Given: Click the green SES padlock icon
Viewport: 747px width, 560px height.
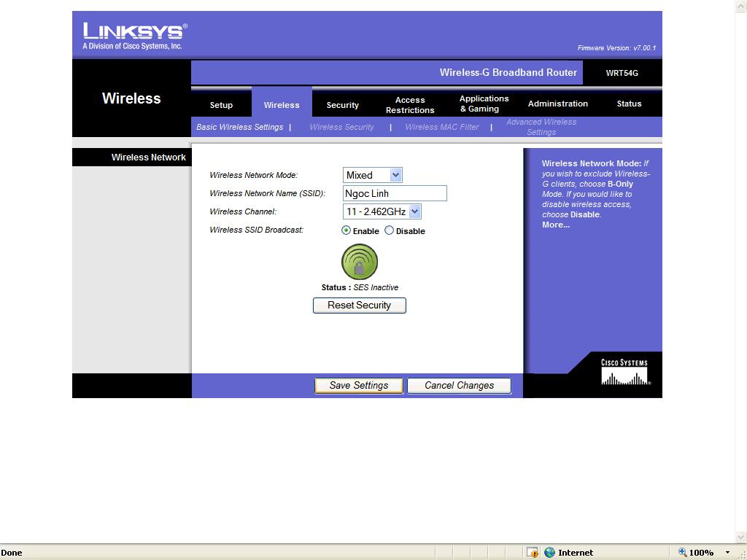Looking at the screenshot, I should tap(359, 262).
